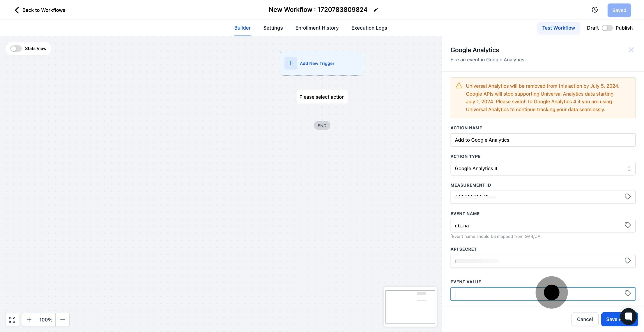
Task: Click the Publish label
Action: click(x=624, y=28)
